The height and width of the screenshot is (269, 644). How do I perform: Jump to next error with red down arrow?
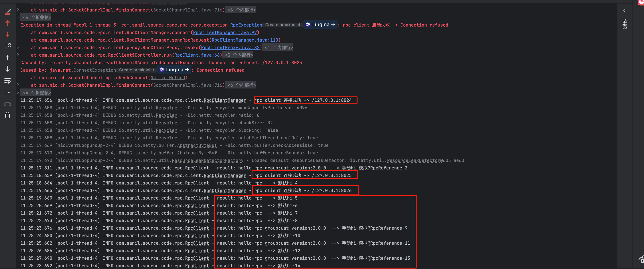pos(8,35)
